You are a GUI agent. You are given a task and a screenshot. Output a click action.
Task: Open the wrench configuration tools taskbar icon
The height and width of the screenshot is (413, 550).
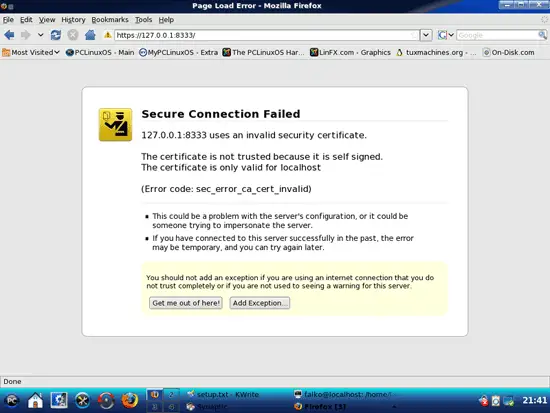(82, 400)
